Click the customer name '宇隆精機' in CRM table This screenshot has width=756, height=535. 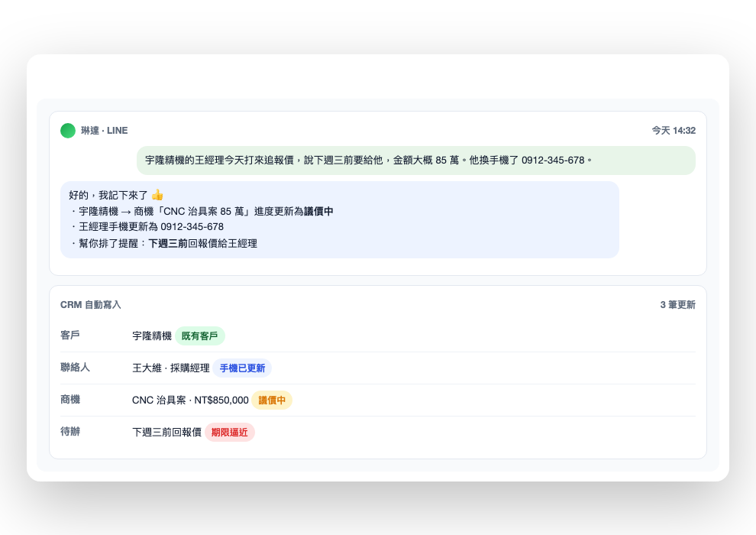tap(152, 336)
